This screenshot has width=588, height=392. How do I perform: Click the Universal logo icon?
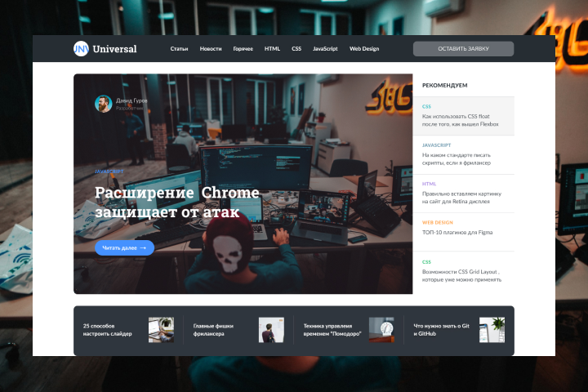81,49
